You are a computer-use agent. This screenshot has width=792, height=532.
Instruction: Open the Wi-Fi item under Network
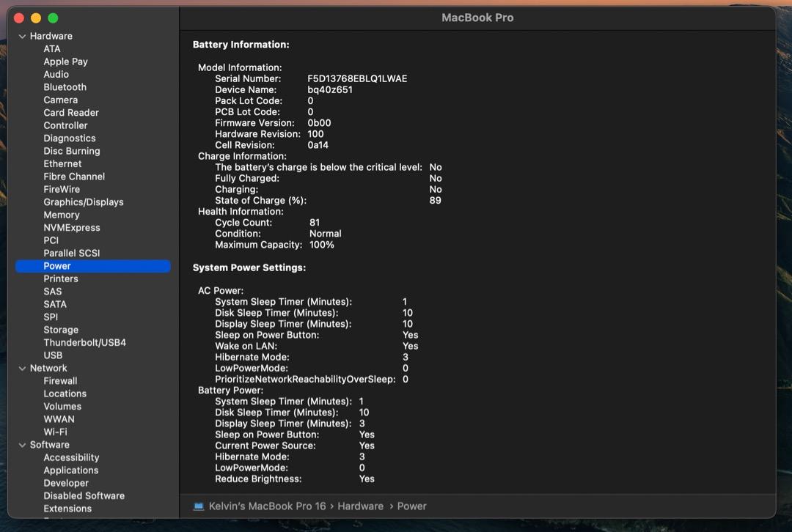[55, 432]
